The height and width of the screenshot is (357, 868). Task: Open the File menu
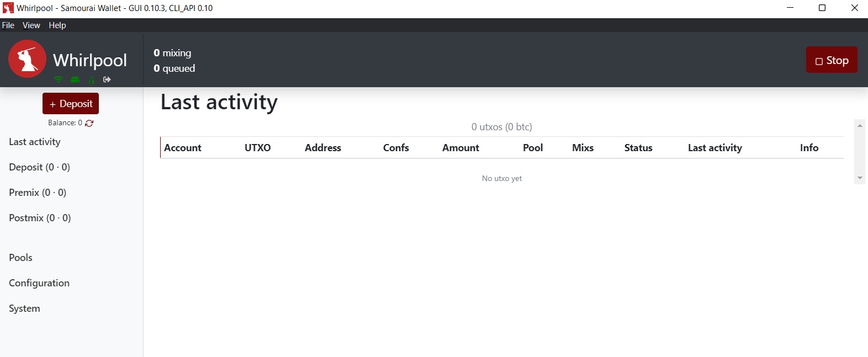tap(8, 25)
